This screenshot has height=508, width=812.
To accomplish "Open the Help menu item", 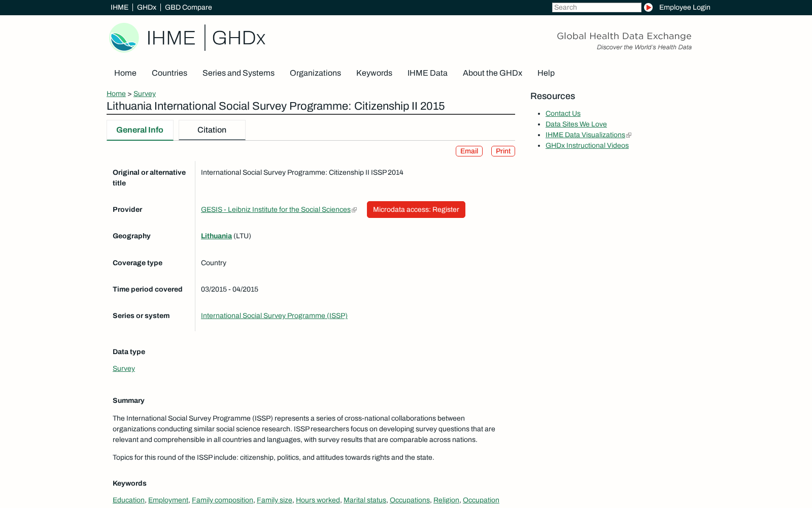I will (546, 73).
